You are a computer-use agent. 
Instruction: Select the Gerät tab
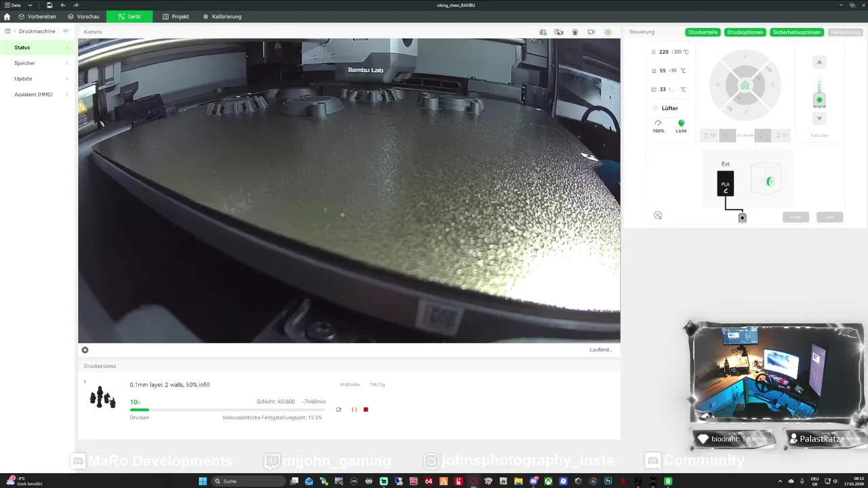tap(130, 16)
